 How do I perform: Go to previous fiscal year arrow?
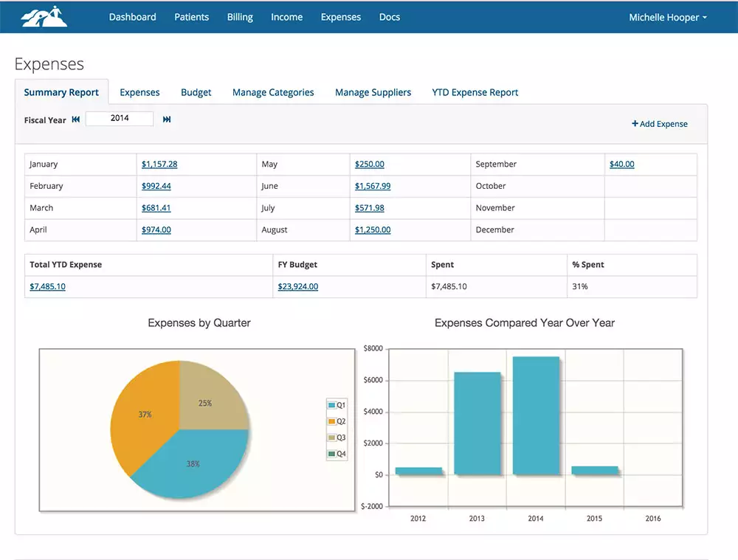pyautogui.click(x=75, y=120)
